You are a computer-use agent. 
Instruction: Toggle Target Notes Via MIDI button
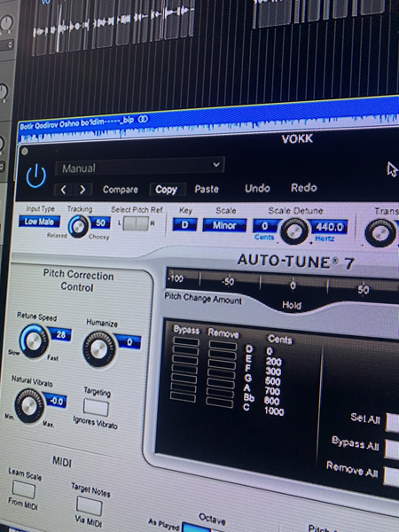(89, 506)
